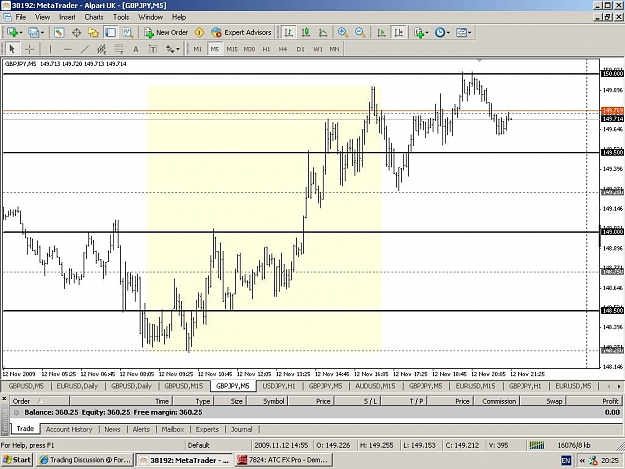Open the Data Window icon
625x469 pixels.
click(x=76, y=32)
